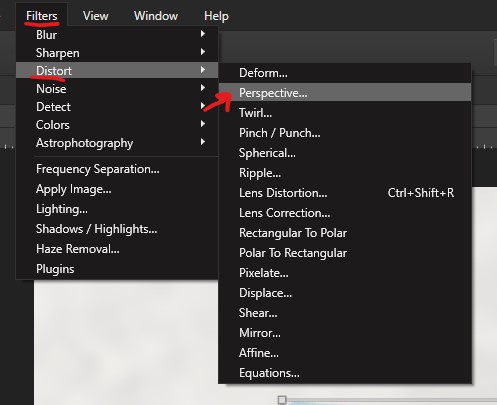
Task: Expand the Astrophotography submenu
Action: [x=117, y=143]
